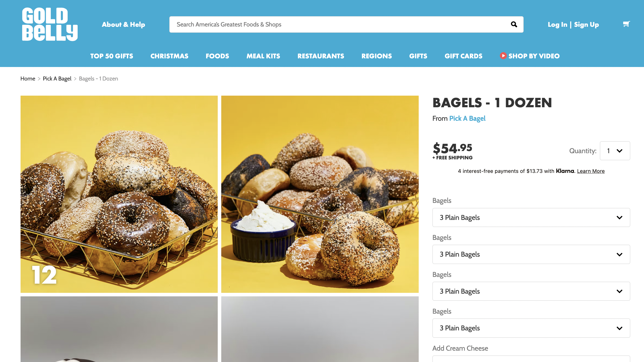Visit the Pick A Bagel shop link
The image size is (644, 362).
point(467,118)
